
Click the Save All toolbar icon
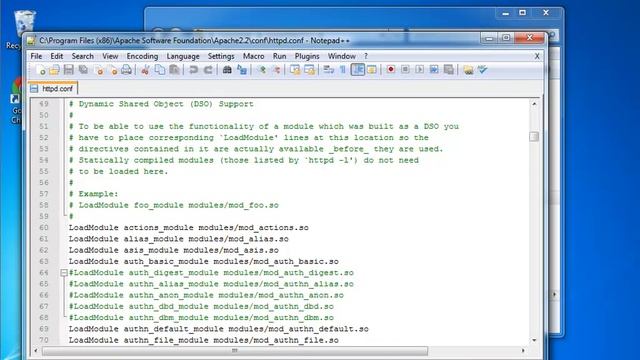(83, 70)
